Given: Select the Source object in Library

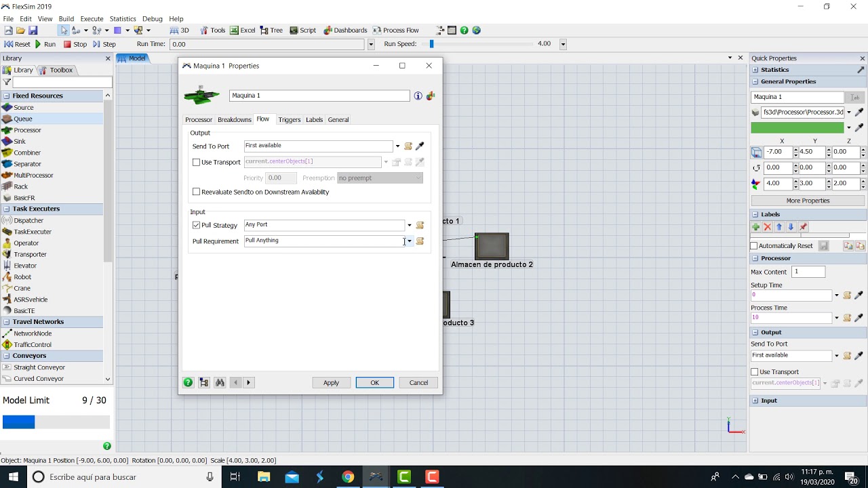Looking at the screenshot, I should 23,107.
